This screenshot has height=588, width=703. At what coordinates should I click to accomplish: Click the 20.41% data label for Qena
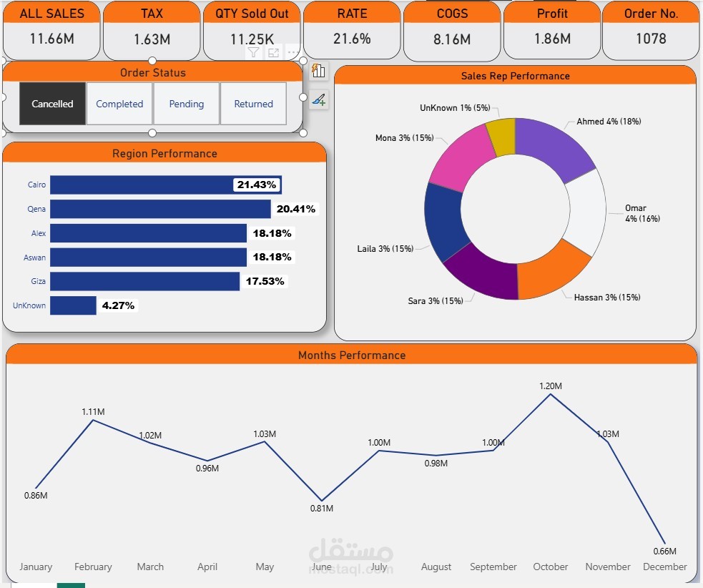click(296, 209)
